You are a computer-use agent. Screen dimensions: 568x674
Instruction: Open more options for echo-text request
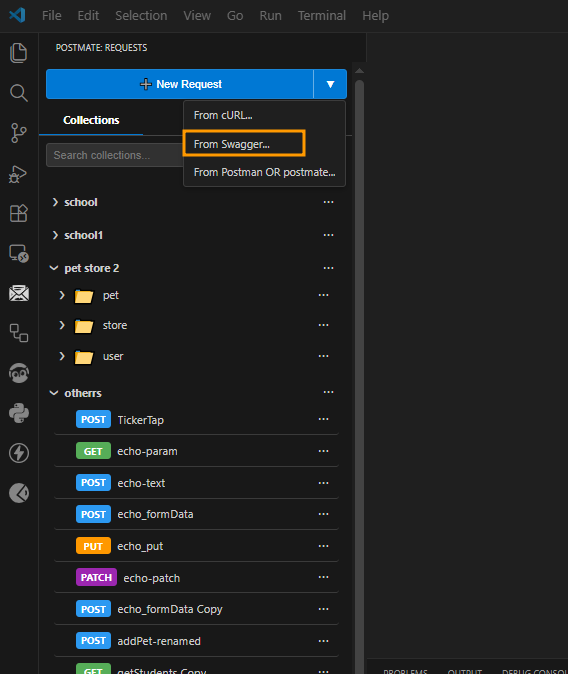click(323, 483)
